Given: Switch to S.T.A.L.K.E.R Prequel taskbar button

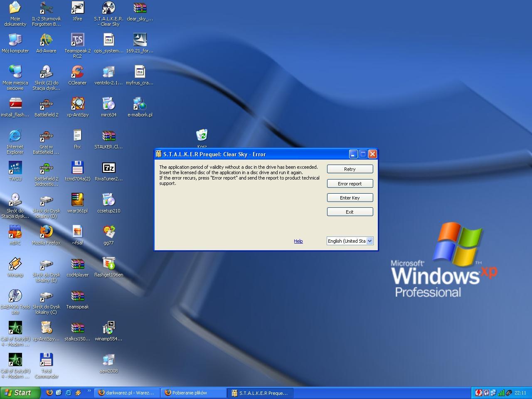Looking at the screenshot, I should (x=260, y=393).
